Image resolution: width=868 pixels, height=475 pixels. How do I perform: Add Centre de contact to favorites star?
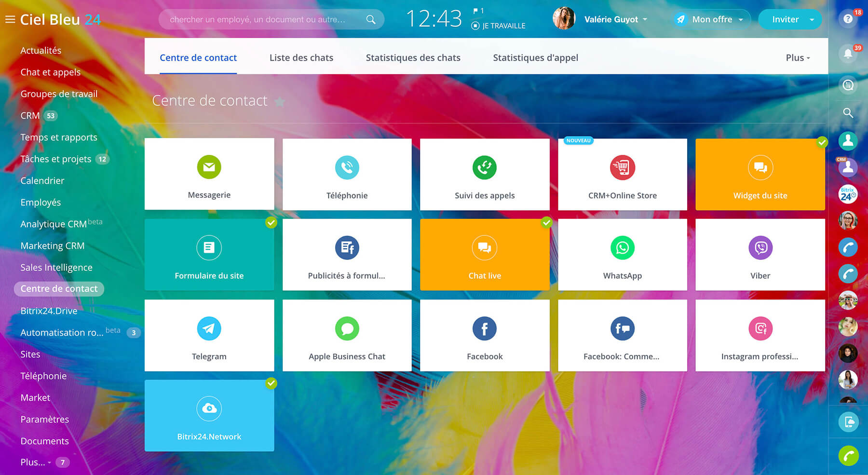click(x=280, y=101)
